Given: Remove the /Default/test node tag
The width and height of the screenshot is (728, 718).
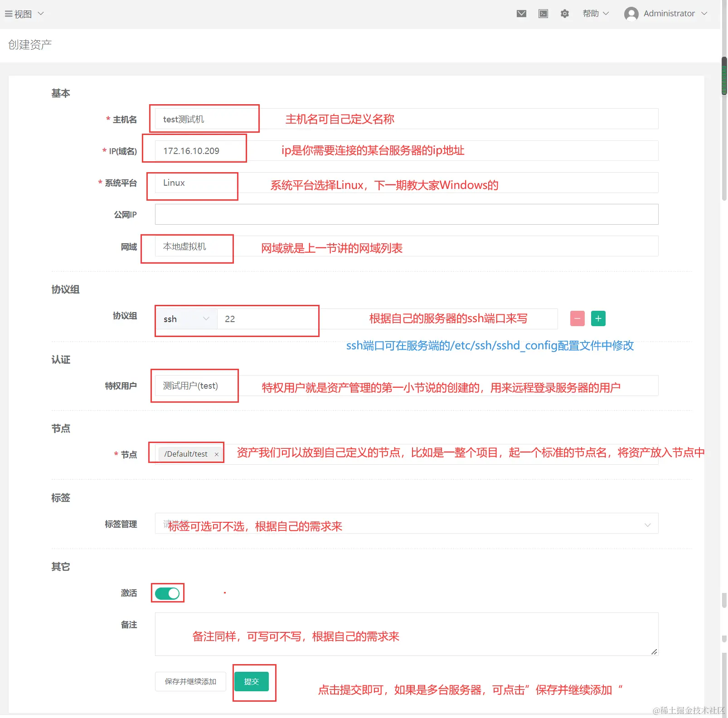Looking at the screenshot, I should click(217, 454).
